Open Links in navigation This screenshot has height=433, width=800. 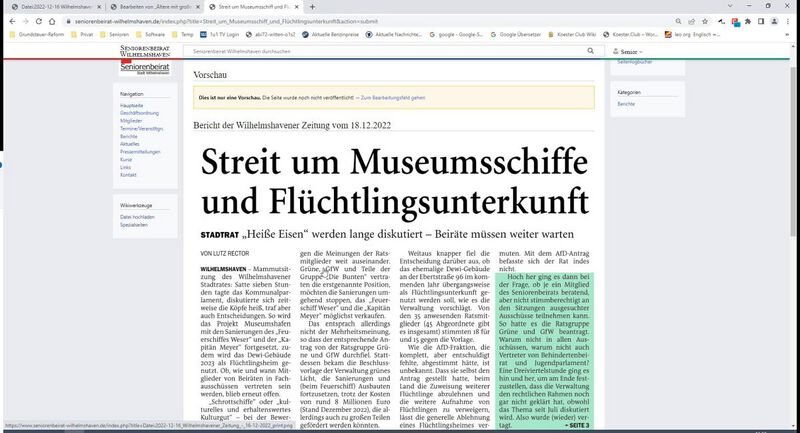click(125, 167)
